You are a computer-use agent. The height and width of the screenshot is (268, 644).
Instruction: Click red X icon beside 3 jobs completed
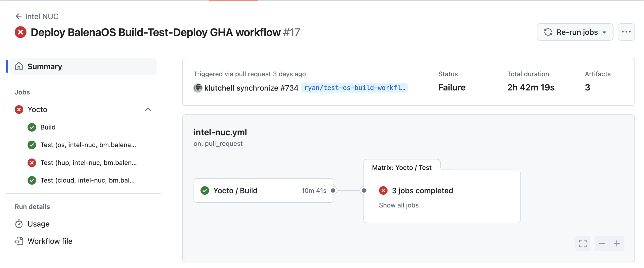click(x=383, y=191)
